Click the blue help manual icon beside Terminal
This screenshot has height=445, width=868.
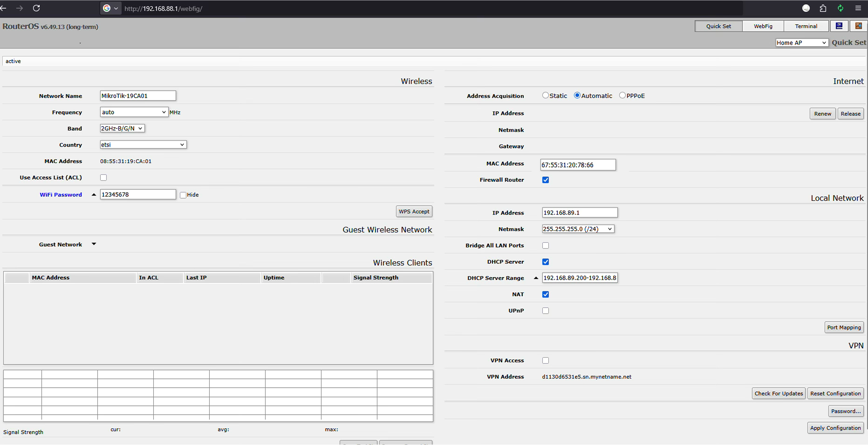click(839, 26)
